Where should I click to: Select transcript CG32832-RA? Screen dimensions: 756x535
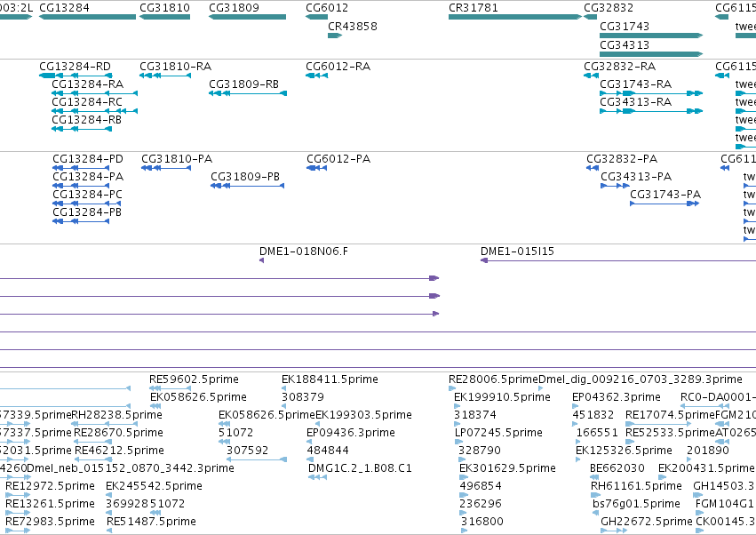pyautogui.click(x=591, y=76)
